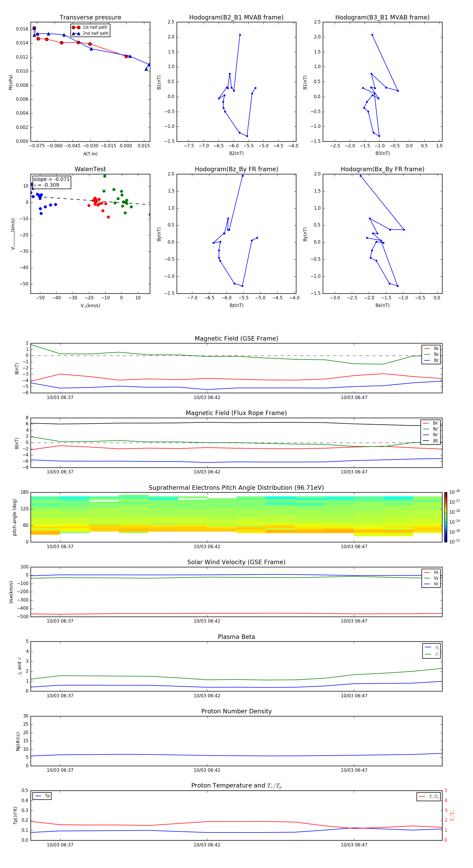Click the red Te/Tp right axis label
The height and width of the screenshot is (868, 473).
coord(452,815)
